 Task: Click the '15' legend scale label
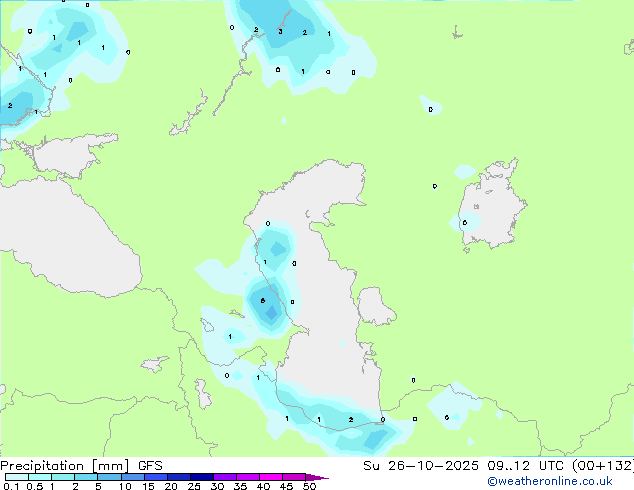tap(148, 486)
